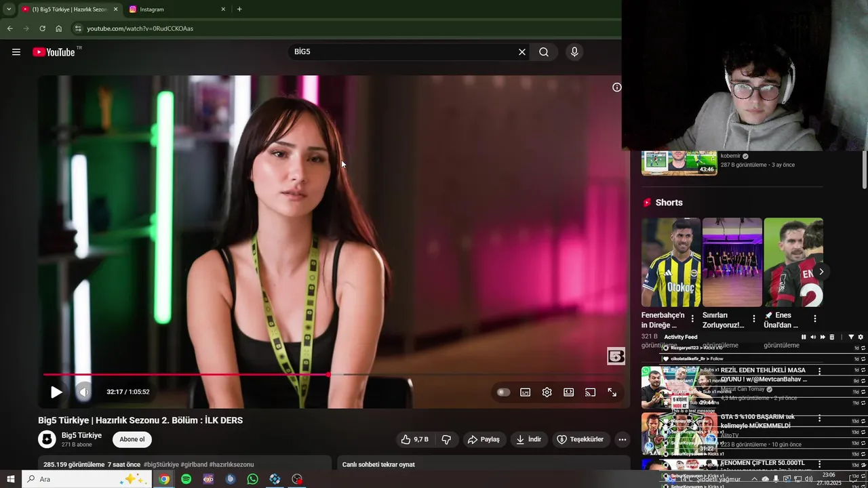868x488 pixels.
Task: Switch to the Instagram tab
Action: pyautogui.click(x=176, y=9)
